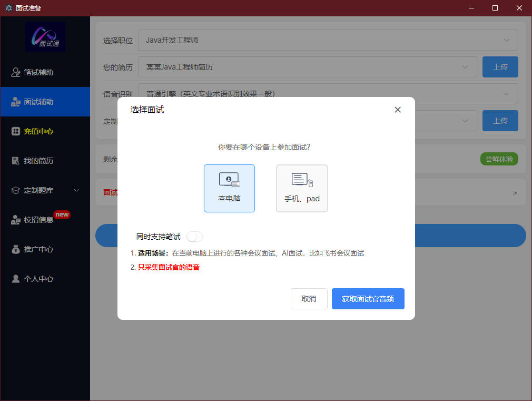Open the 语音识别 engine dropdown

[x=328, y=94]
